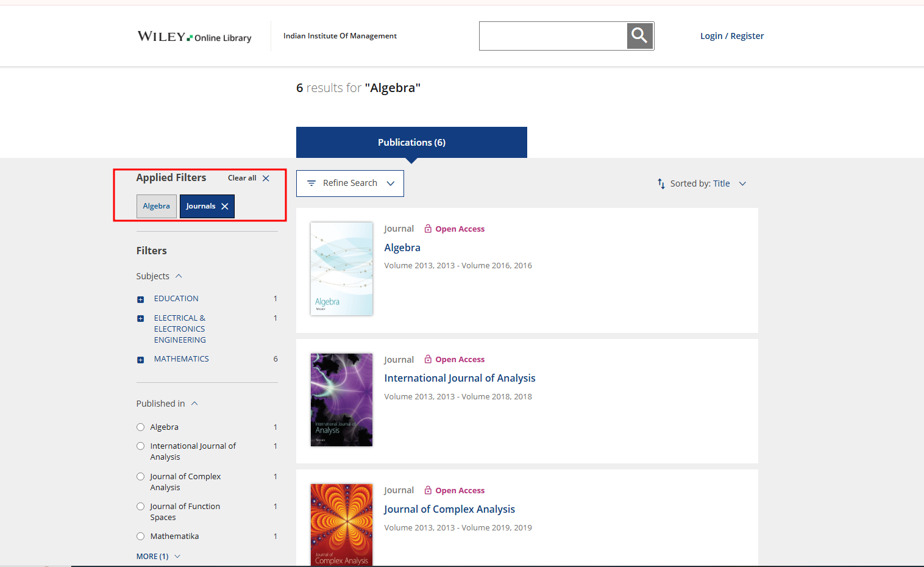924x567 pixels.
Task: Click the X icon beside Clear all
Action: tap(266, 179)
